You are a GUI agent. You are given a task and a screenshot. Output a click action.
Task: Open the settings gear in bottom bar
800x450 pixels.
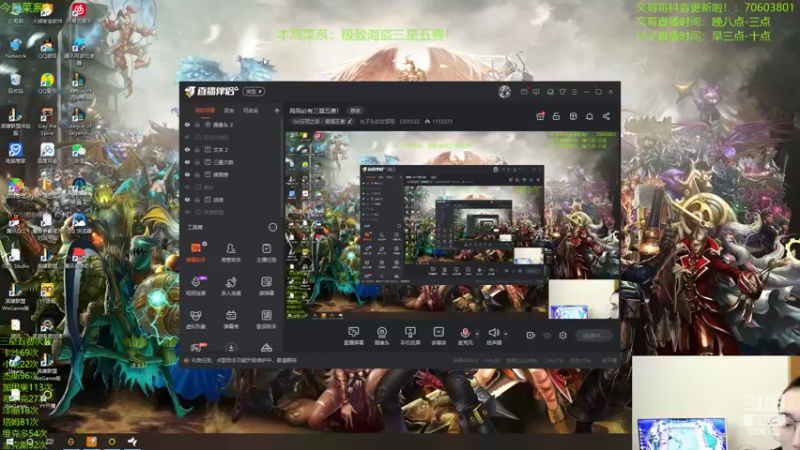pos(563,335)
